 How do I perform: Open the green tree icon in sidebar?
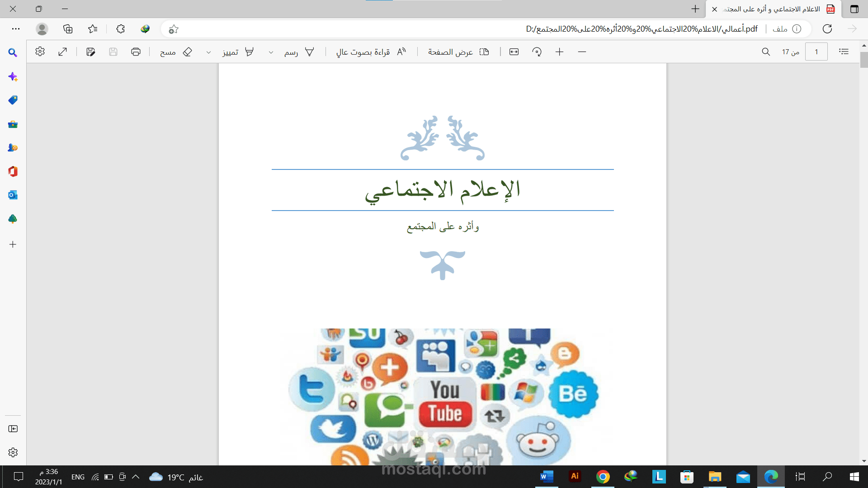[x=13, y=219]
